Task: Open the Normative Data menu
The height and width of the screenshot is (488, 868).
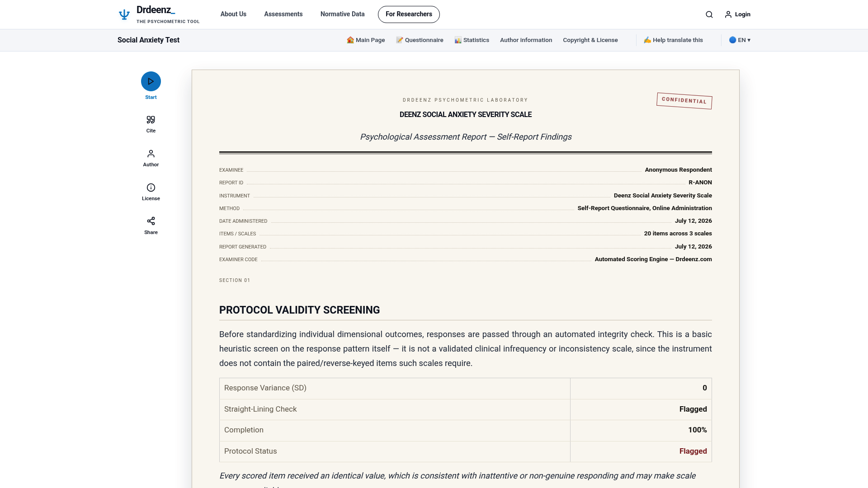Action: 342,14
